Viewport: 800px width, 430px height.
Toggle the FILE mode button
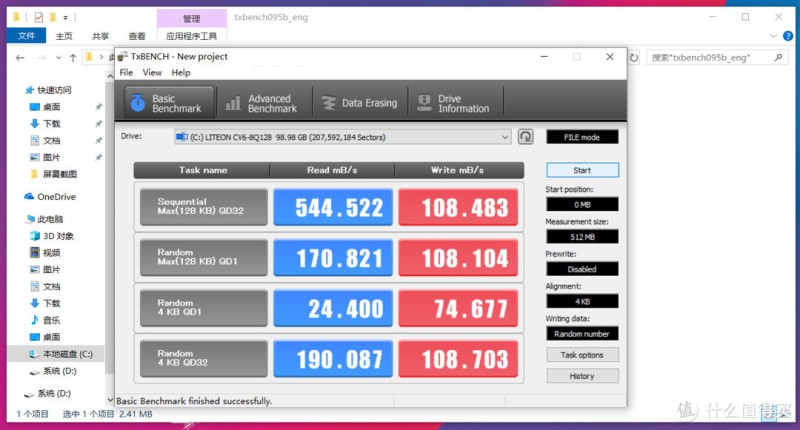tap(582, 137)
